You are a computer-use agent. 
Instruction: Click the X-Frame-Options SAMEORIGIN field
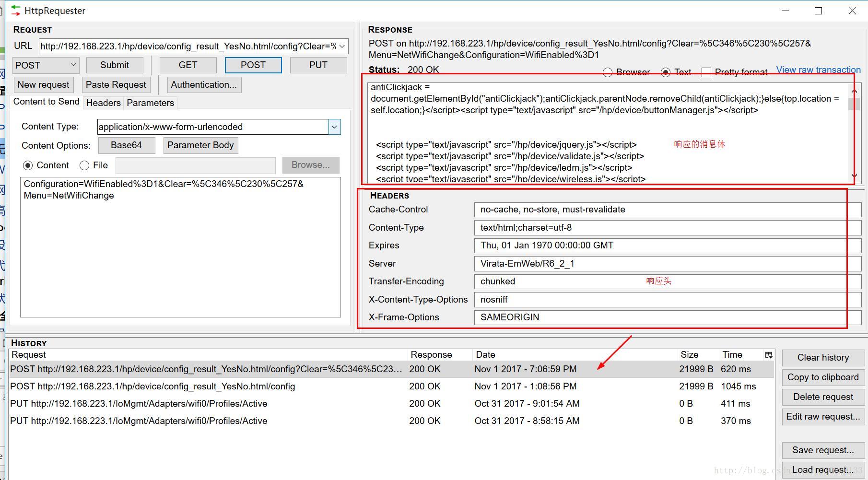[668, 317]
